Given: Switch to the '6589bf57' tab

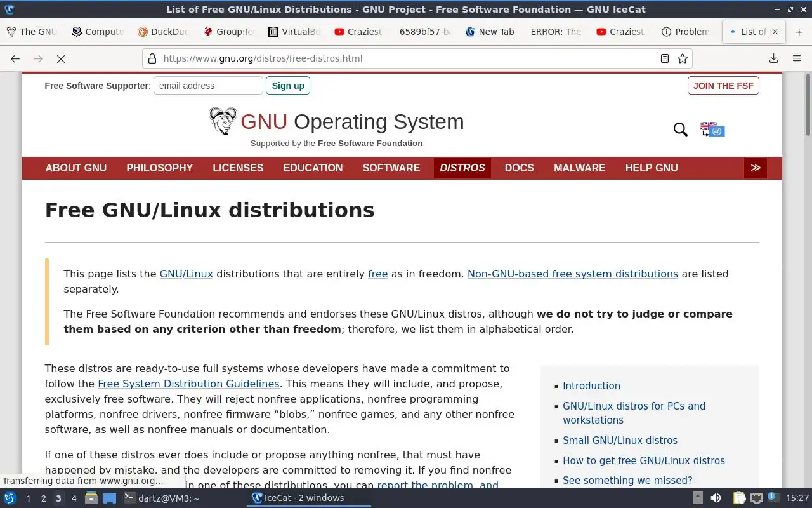Looking at the screenshot, I should pos(424,32).
